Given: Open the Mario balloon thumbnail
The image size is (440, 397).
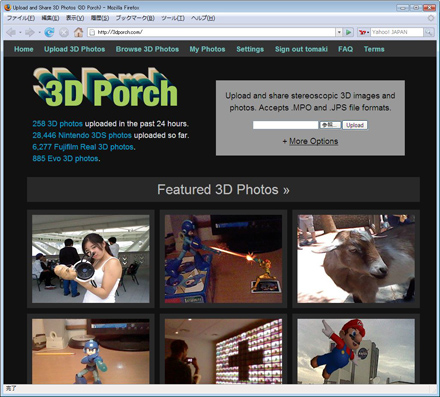Looking at the screenshot, I should coord(356,351).
